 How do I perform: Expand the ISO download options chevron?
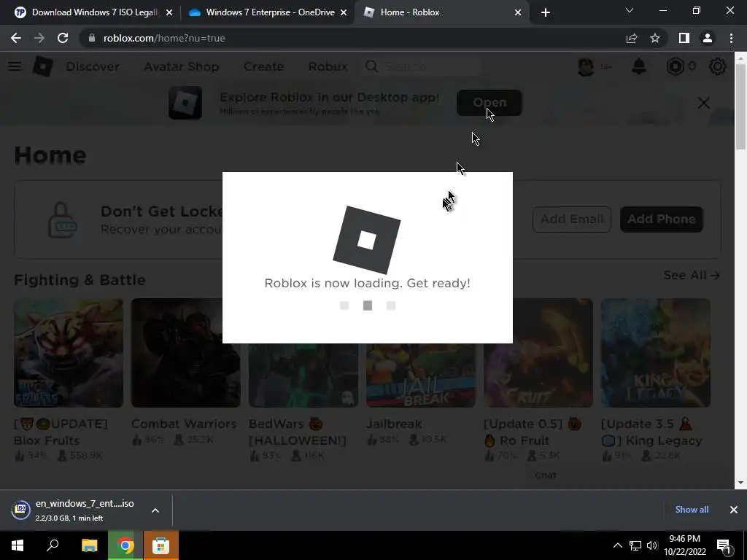[x=155, y=510]
